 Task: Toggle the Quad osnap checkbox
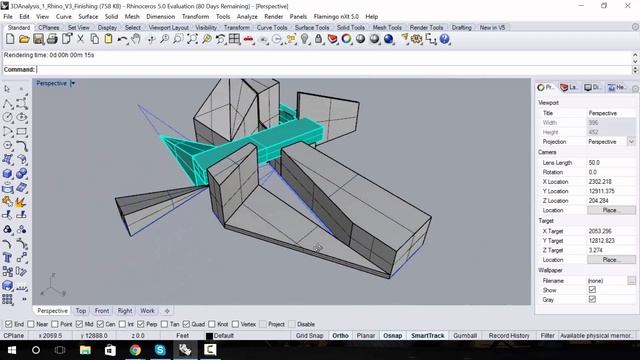point(187,324)
